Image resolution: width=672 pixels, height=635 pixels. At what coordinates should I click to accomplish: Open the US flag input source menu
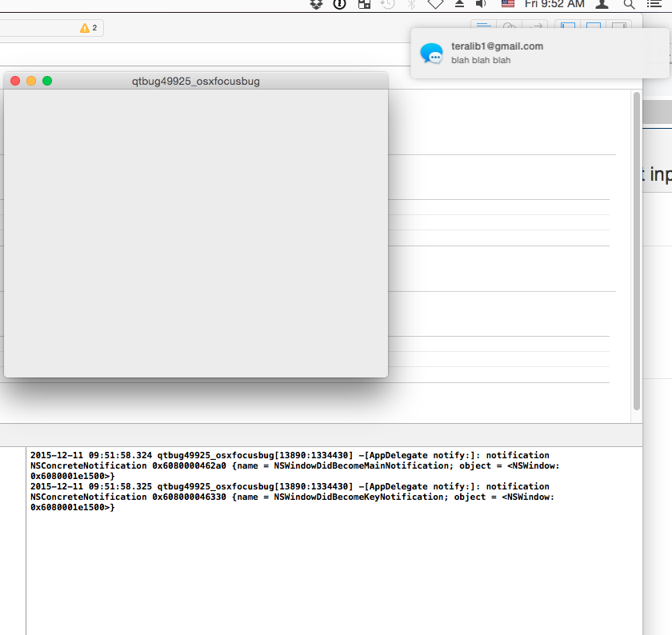point(508,4)
